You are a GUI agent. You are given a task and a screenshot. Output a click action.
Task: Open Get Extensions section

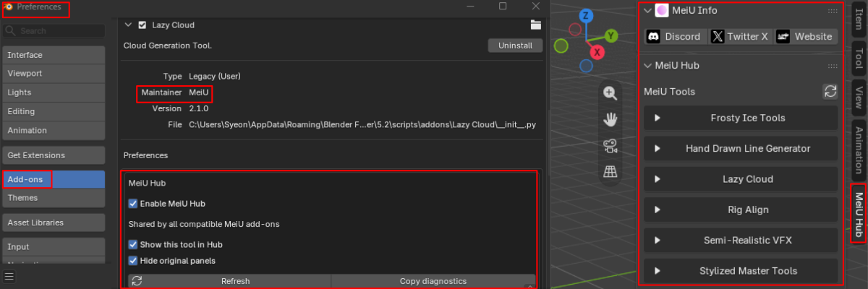56,155
